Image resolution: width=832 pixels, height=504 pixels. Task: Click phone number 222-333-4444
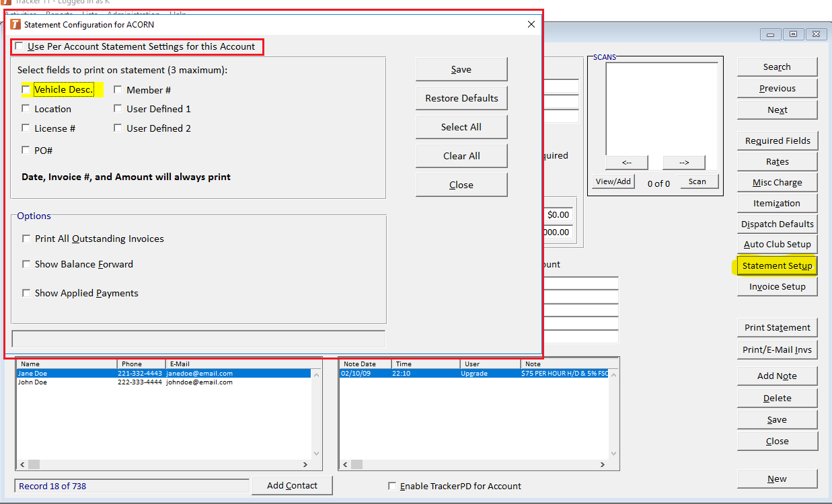coord(140,382)
